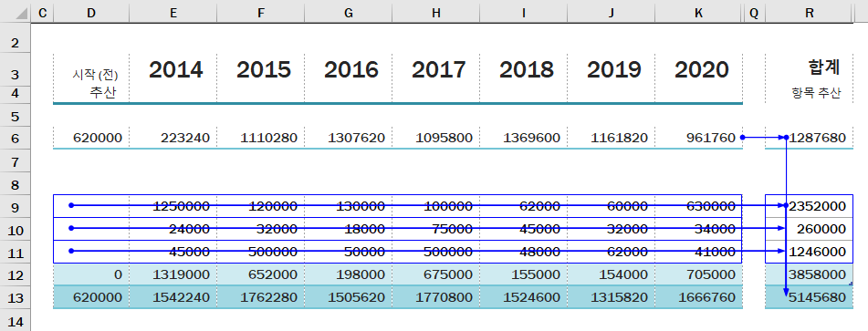This screenshot has height=331, width=868.
Task: Select row 14 header
Action: tap(15, 320)
